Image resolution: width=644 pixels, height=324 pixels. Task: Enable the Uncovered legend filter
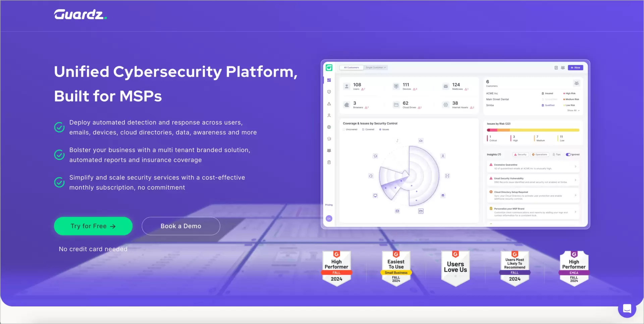(350, 129)
